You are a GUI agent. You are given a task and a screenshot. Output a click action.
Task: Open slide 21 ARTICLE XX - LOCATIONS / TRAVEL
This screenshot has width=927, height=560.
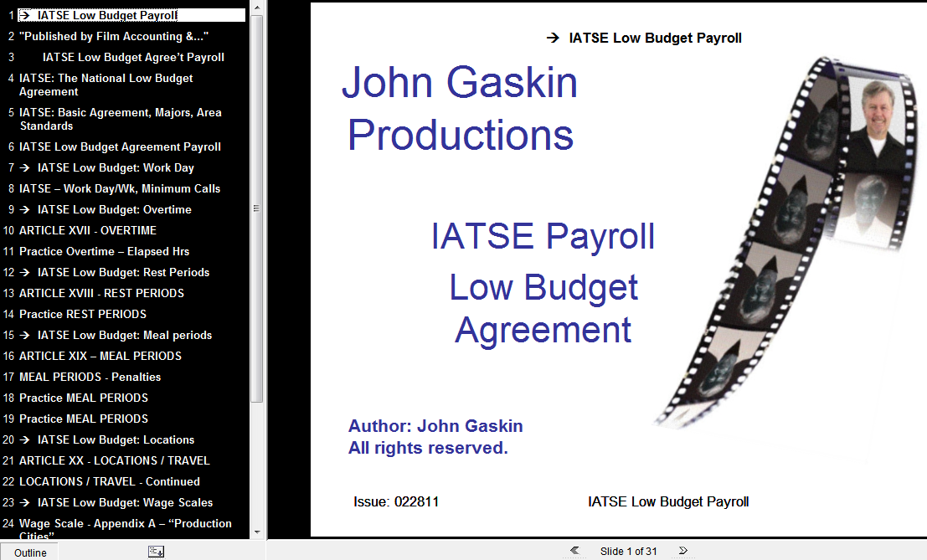114,460
